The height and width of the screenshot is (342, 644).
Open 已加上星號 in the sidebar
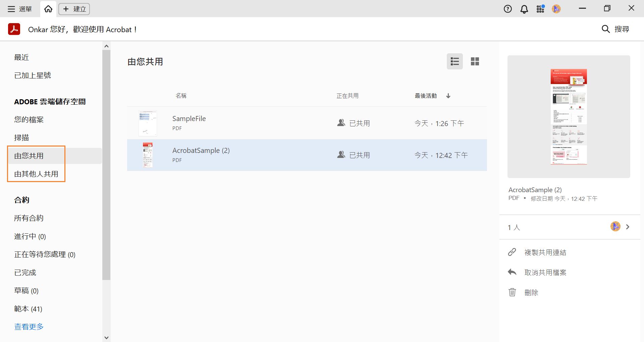tap(33, 75)
